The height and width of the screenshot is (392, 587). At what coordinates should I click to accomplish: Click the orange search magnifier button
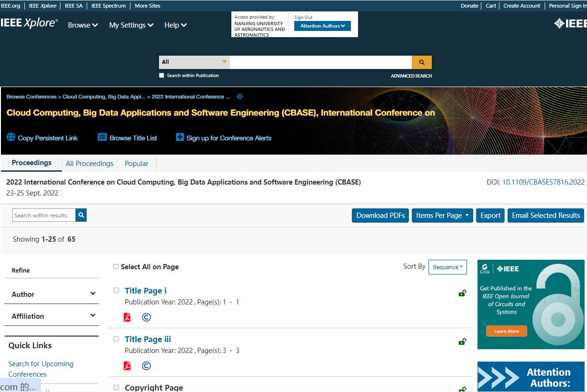[x=421, y=62]
